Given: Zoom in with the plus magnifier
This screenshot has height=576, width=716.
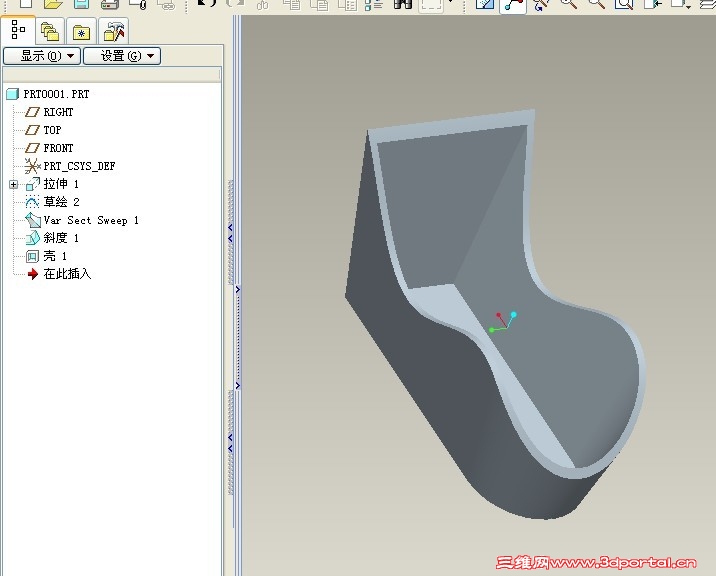Looking at the screenshot, I should point(569,4).
